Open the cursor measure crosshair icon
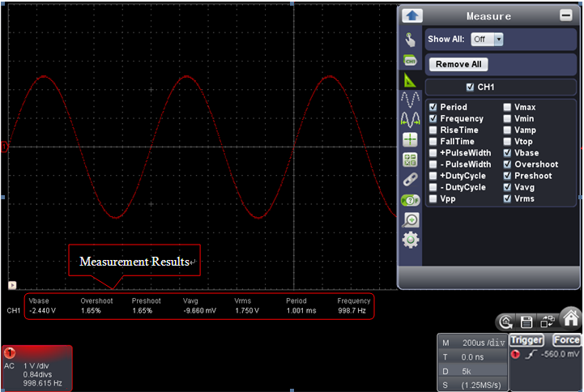Viewport: 584px width, 392px height. pyautogui.click(x=411, y=139)
